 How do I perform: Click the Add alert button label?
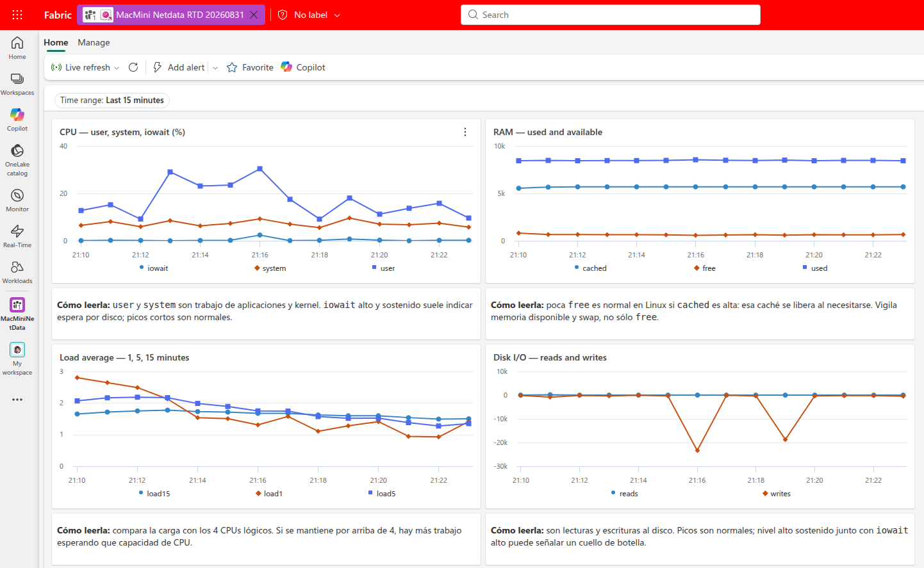186,67
